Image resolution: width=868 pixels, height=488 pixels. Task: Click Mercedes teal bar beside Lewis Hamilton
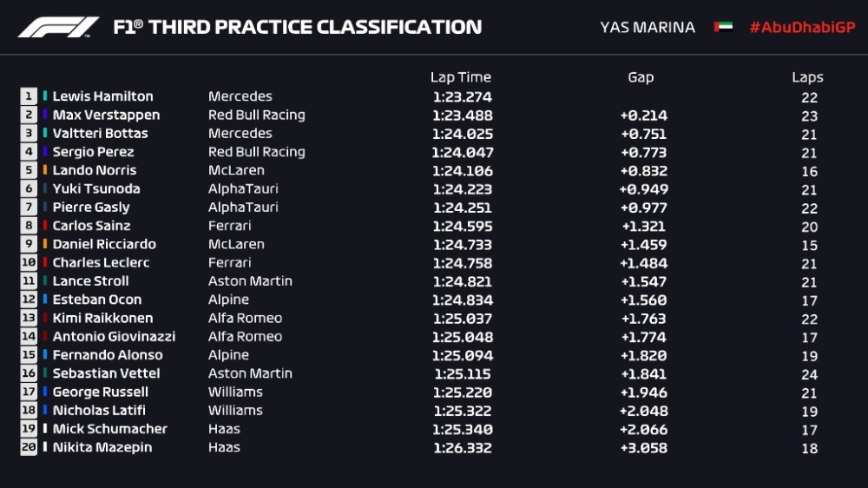tap(45, 96)
